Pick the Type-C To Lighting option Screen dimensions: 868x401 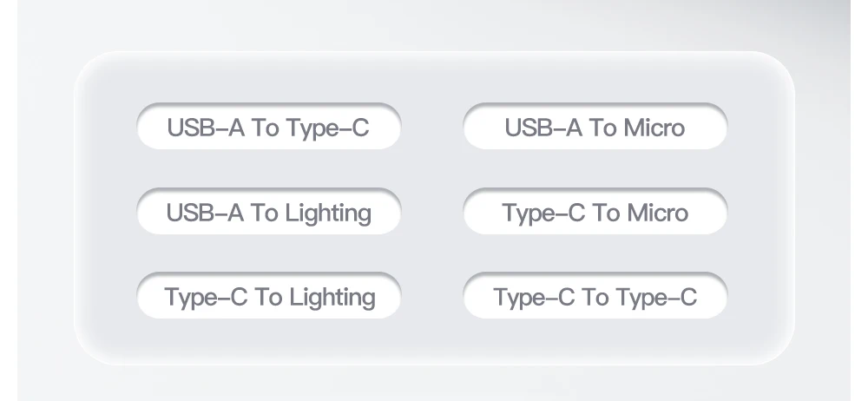pyautogui.click(x=268, y=297)
